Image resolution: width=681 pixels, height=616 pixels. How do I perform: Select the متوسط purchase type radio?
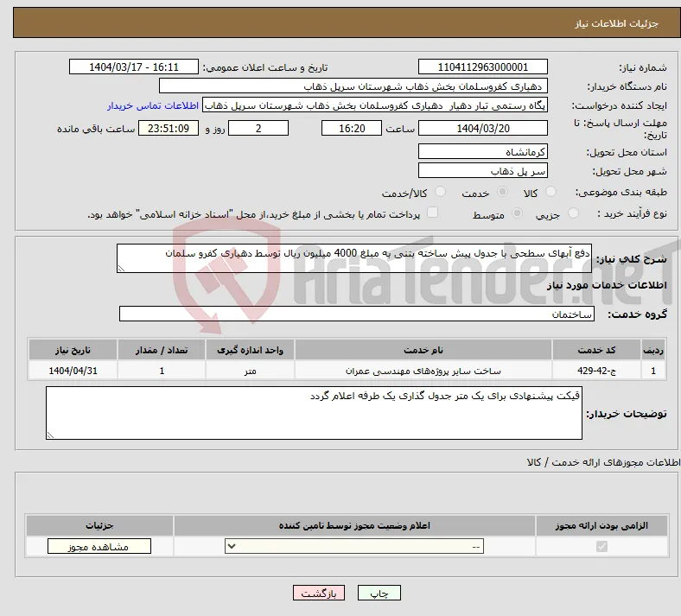tap(518, 213)
